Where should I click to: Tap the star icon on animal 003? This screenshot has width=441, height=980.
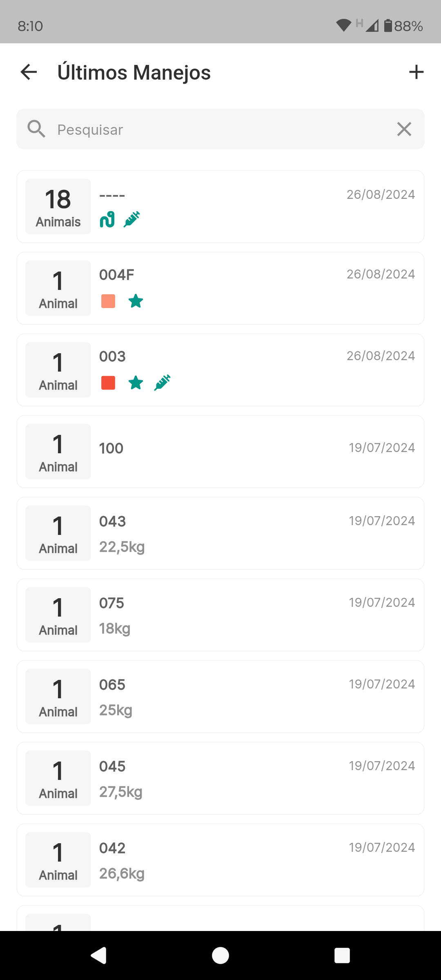[136, 383]
